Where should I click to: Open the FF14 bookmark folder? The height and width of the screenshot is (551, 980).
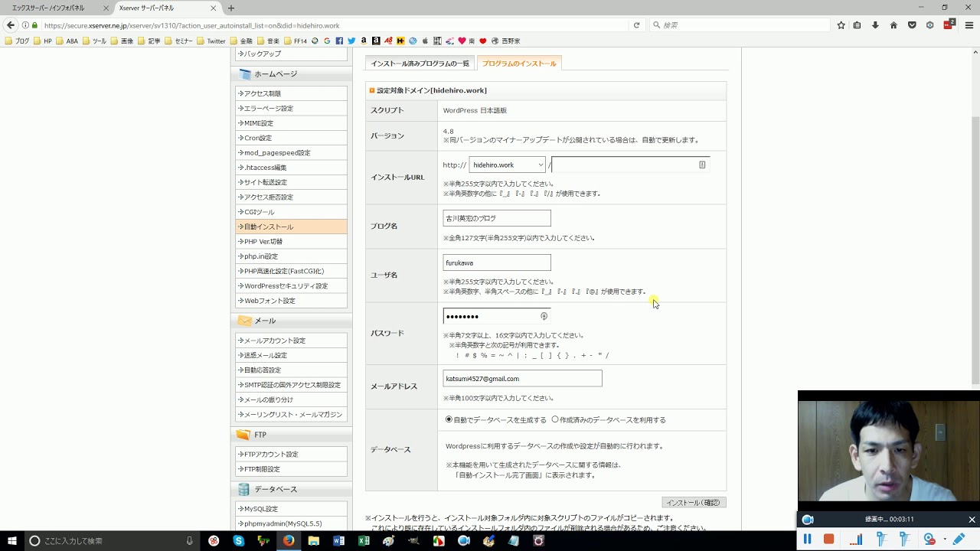(x=295, y=41)
